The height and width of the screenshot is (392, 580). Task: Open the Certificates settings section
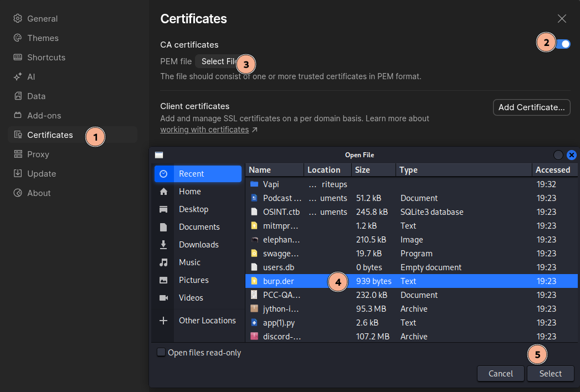pyautogui.click(x=73, y=135)
